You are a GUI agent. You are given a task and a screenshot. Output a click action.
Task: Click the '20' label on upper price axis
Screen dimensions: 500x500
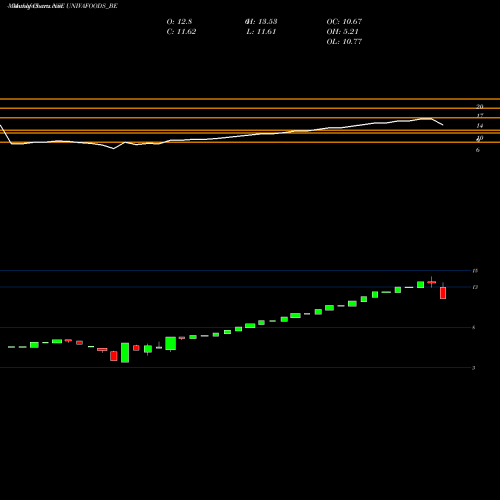click(480, 107)
